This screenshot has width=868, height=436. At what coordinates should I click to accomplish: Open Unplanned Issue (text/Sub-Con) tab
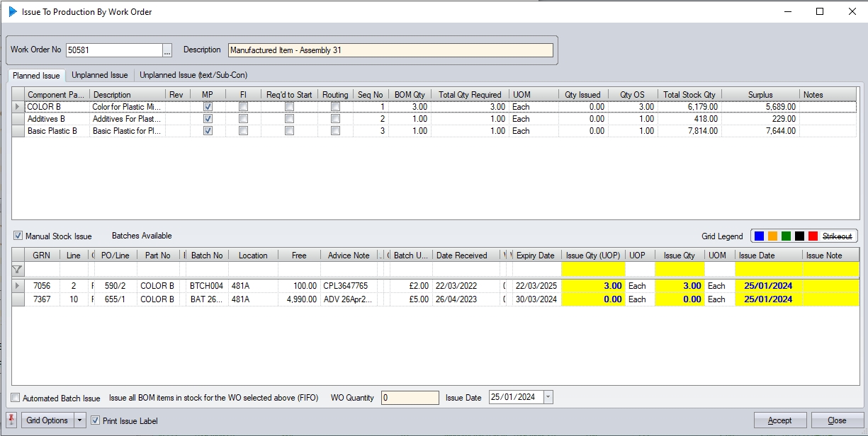tap(193, 75)
